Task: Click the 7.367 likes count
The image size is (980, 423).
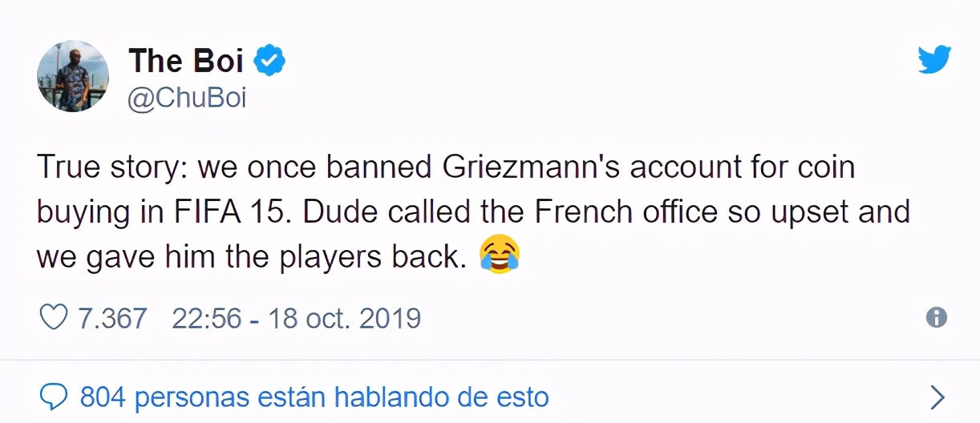Action: [x=112, y=319]
